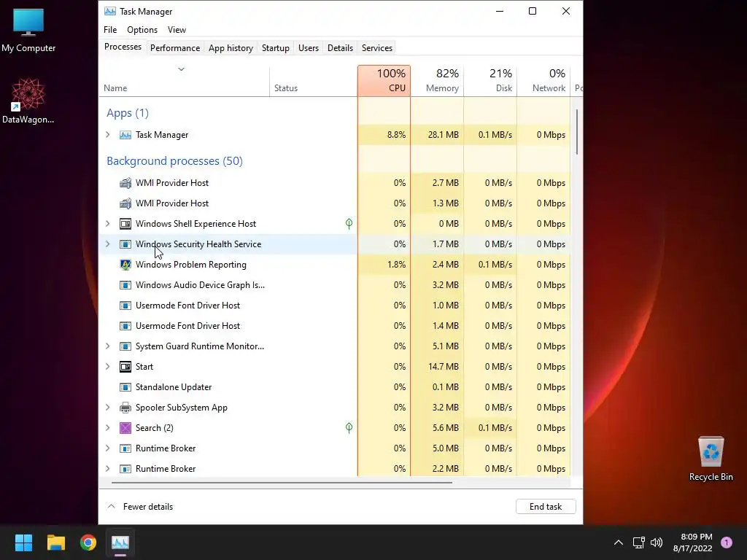This screenshot has width=747, height=560.
Task: Click the End task button
Action: pyautogui.click(x=546, y=507)
